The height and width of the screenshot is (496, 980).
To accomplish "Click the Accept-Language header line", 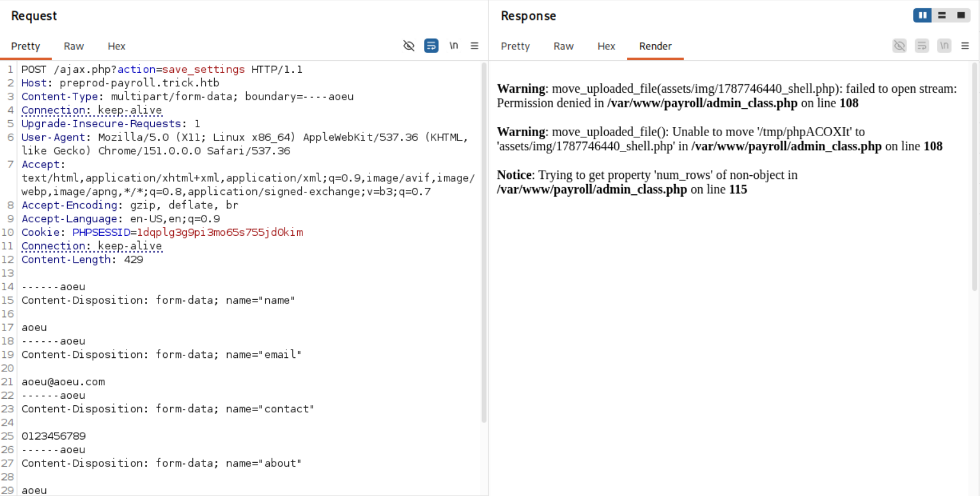I will 120,219.
